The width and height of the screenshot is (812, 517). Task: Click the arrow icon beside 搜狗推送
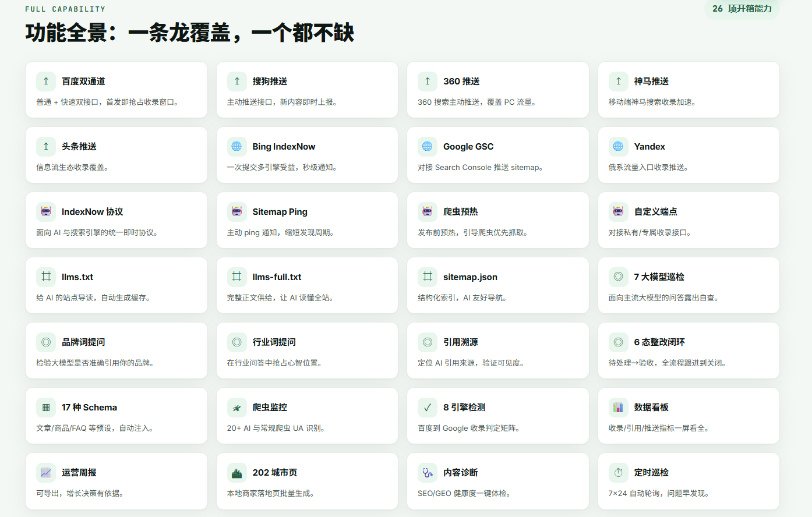(236, 82)
